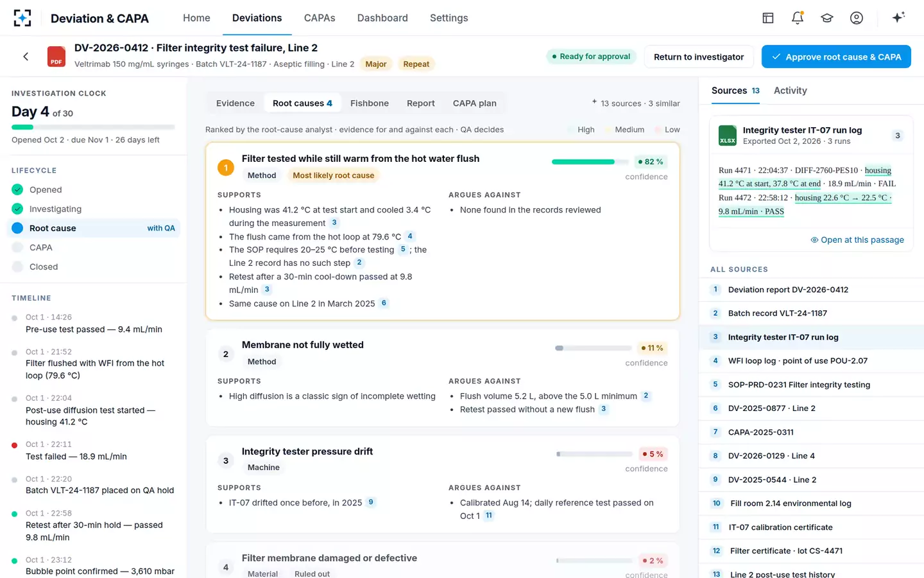Screen dimensions: 924x578
Task: Open the sparkle AI assistant icon
Action: pyautogui.click(x=898, y=17)
